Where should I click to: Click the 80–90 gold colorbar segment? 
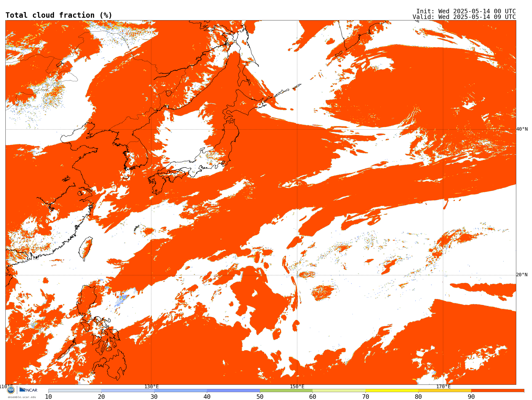[445, 391]
